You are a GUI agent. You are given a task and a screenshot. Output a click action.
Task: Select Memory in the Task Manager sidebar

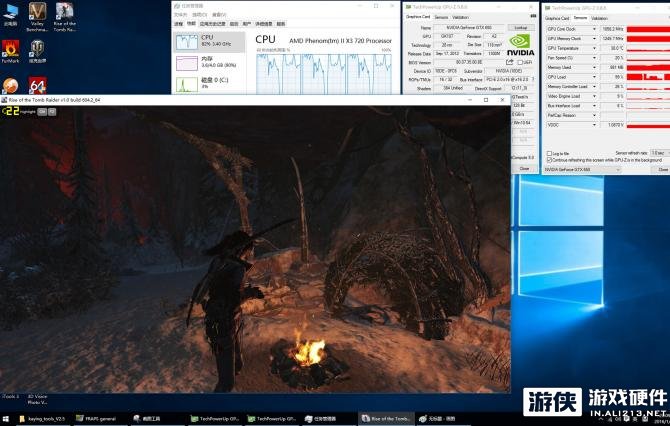tap(209, 63)
